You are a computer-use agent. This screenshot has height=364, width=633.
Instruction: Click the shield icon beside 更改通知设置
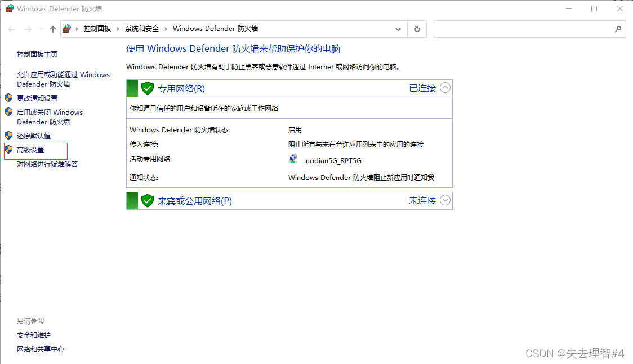tap(8, 98)
